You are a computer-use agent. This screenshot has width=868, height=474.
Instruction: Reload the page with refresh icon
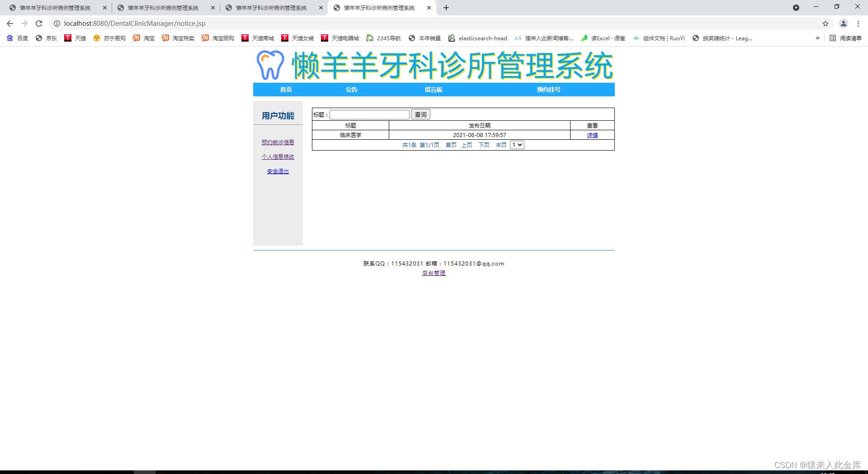[39, 24]
